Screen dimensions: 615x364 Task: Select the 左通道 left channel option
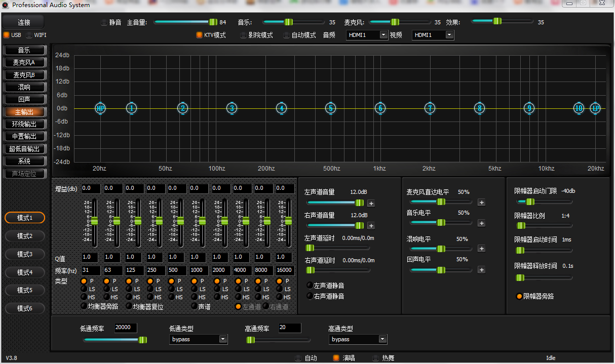click(x=238, y=306)
